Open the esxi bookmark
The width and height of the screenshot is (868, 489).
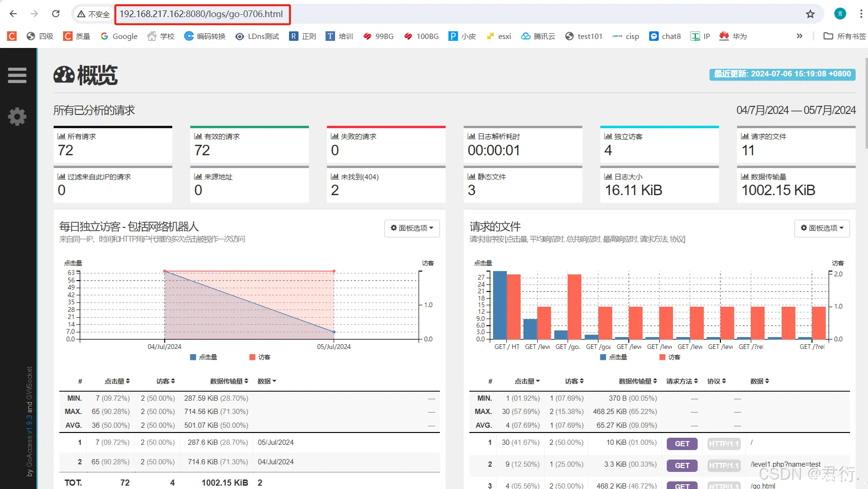(x=499, y=36)
